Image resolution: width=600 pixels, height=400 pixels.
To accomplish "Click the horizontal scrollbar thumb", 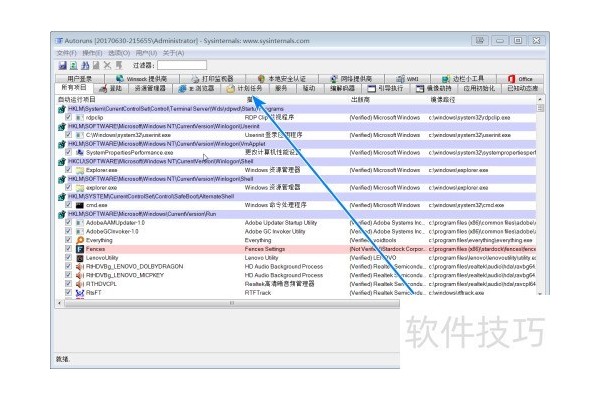I will pyautogui.click(x=232, y=303).
